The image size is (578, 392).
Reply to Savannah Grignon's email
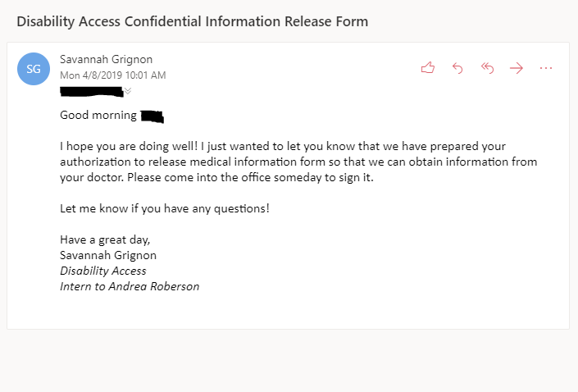[x=457, y=68]
